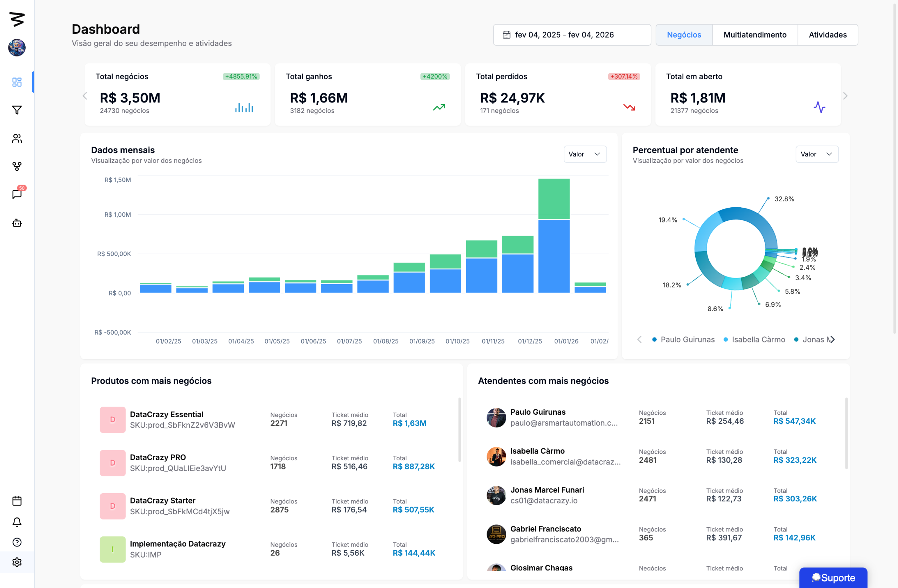Screen dimensions: 898x588
Task: Click the user profile avatar in sidebar
Action: click(17, 48)
